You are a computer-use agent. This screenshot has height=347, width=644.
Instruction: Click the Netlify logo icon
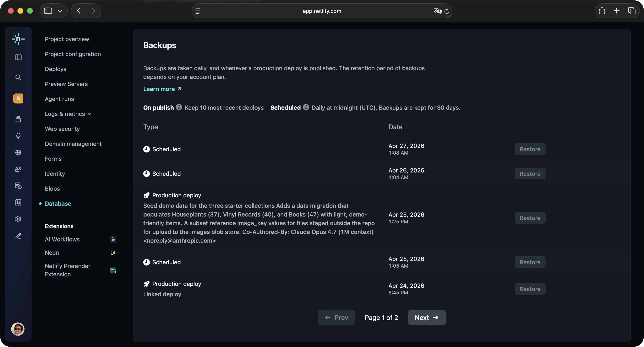(18, 39)
